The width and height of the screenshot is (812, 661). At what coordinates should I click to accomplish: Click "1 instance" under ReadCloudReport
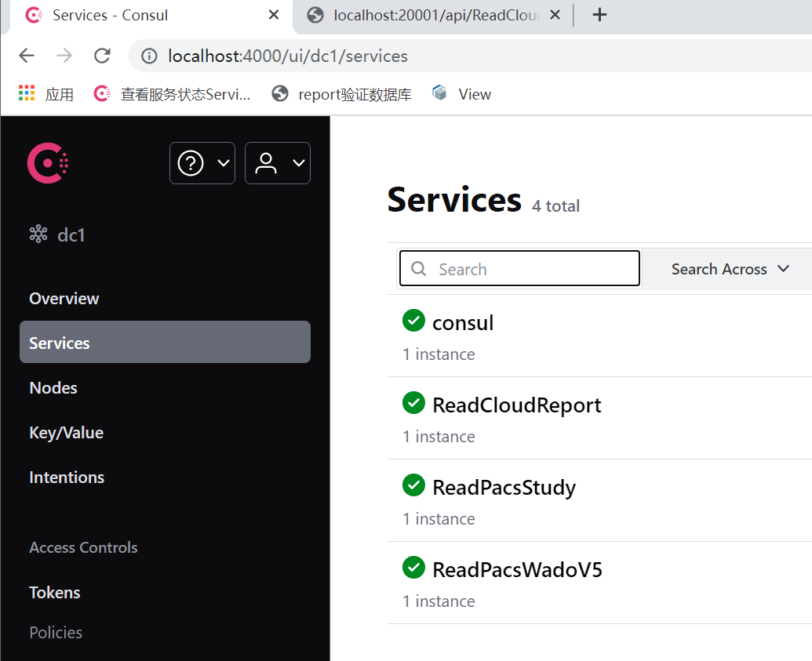[x=439, y=436]
